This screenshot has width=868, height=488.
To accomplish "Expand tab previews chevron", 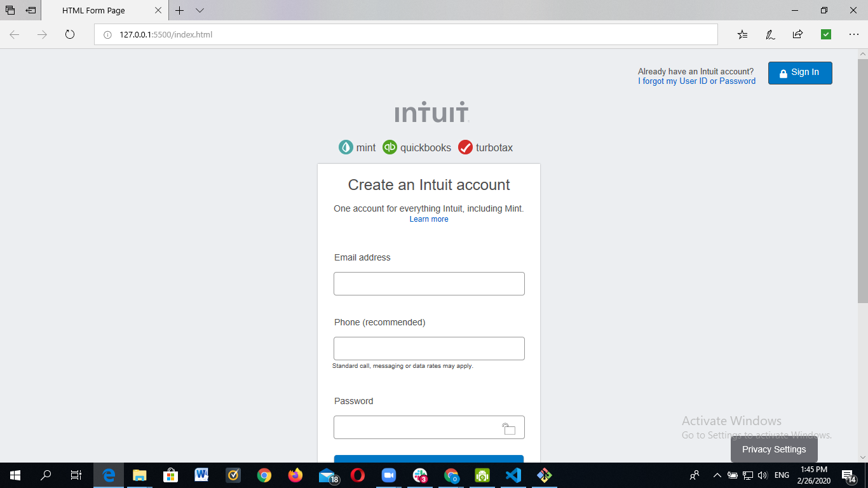I will [x=200, y=10].
